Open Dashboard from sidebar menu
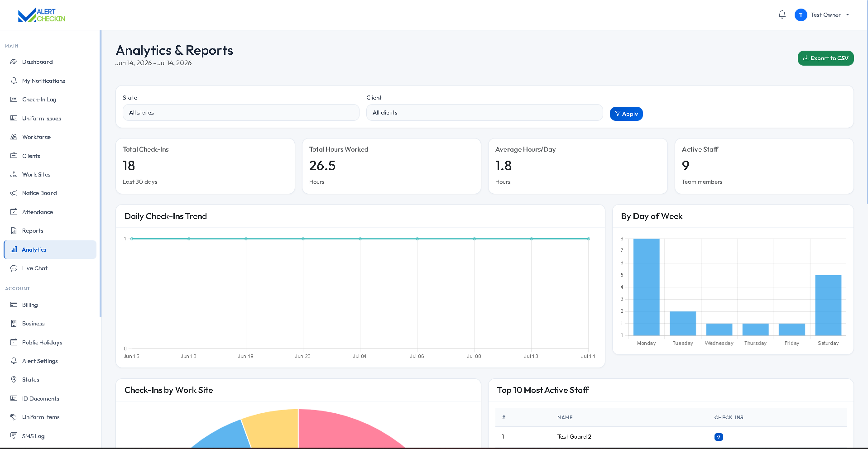Viewport: 868px width, 449px height. click(x=38, y=62)
